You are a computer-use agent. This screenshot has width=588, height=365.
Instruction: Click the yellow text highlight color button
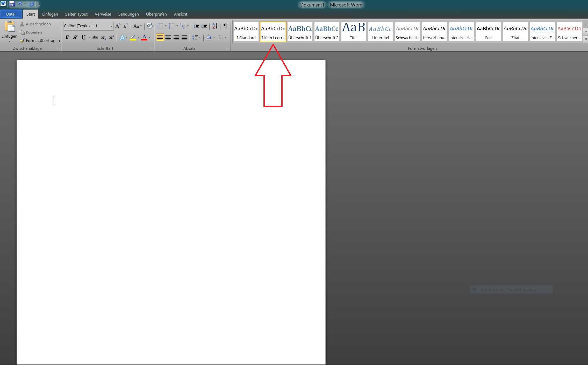click(133, 38)
